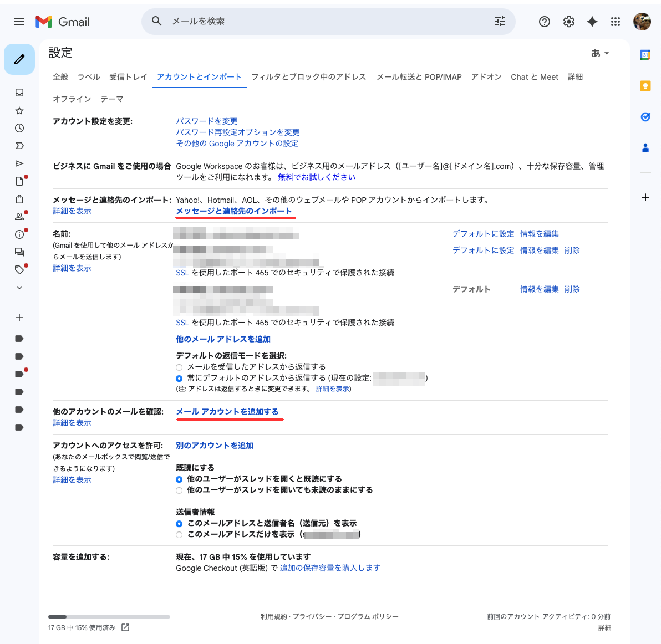Switch to メール転送と POP/IMAP tab
The height and width of the screenshot is (644, 661).
tap(419, 77)
